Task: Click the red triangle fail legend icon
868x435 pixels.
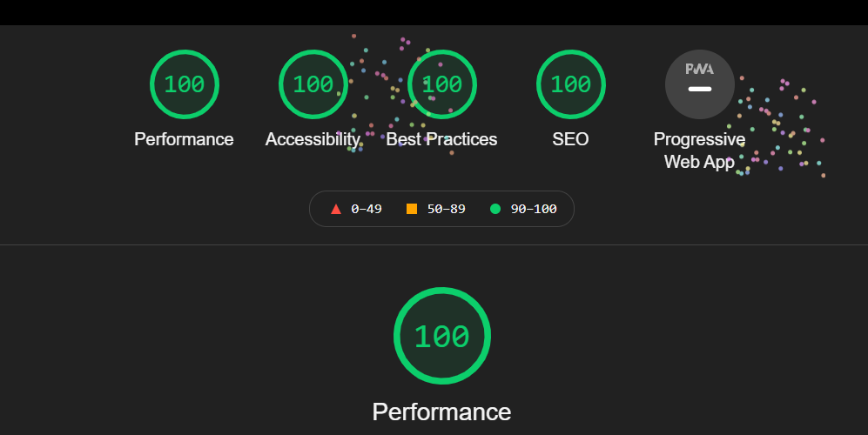Action: (336, 209)
